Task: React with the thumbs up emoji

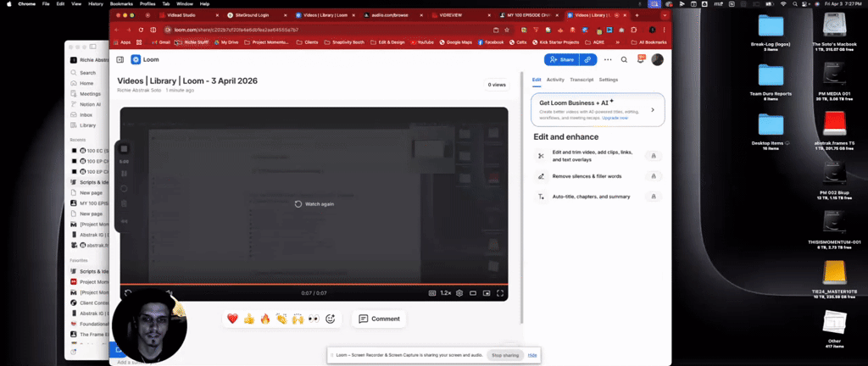Action: coord(249,319)
